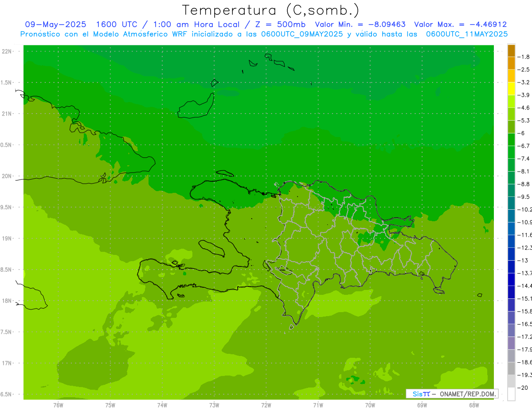Click the "-1.8" color scale label
Screen dimensions: 532x411
pos(524,57)
